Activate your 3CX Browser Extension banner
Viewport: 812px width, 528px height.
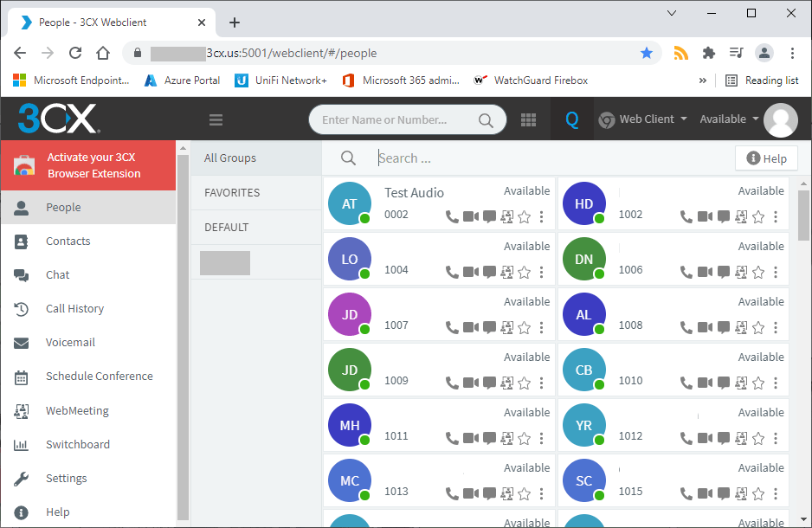click(x=88, y=165)
